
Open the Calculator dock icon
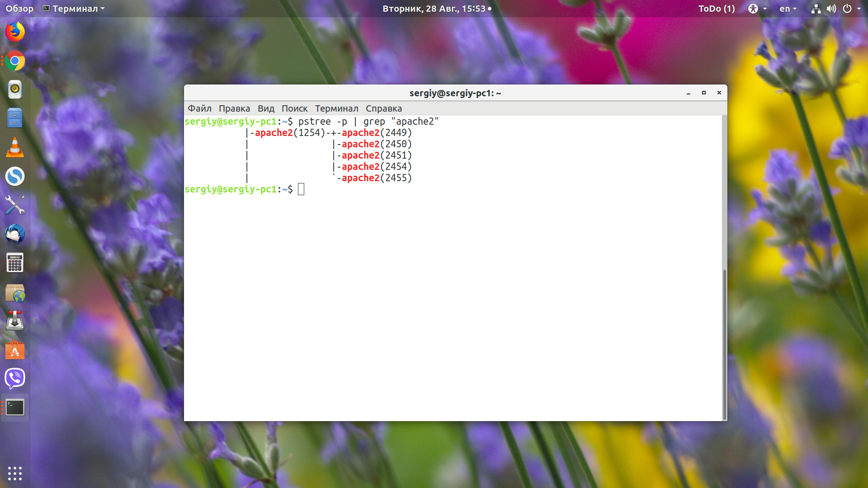(15, 263)
